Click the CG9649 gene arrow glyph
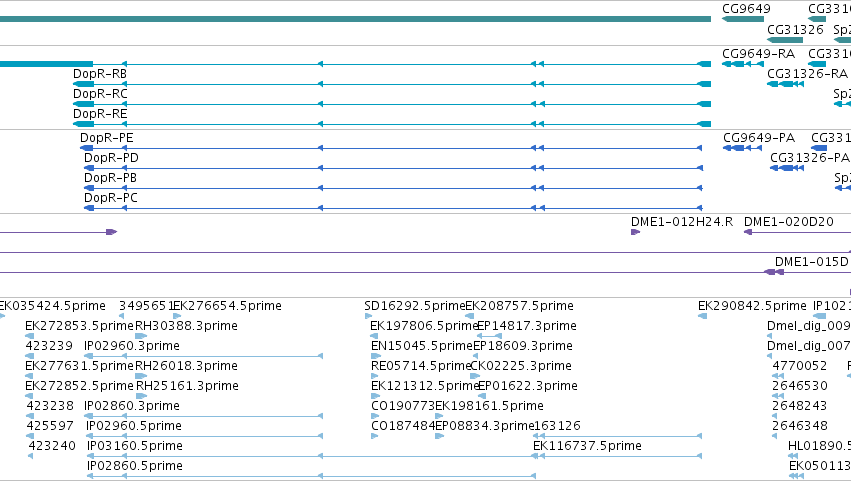 tap(743, 20)
